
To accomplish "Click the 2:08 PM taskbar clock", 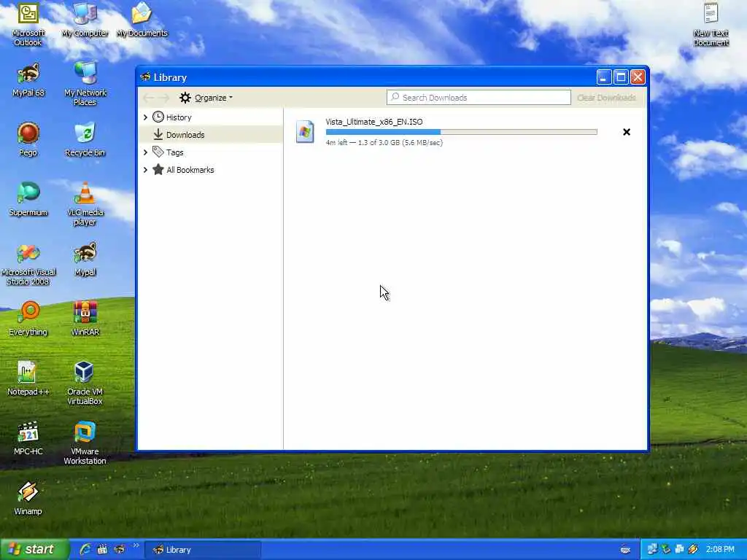I will (x=720, y=549).
